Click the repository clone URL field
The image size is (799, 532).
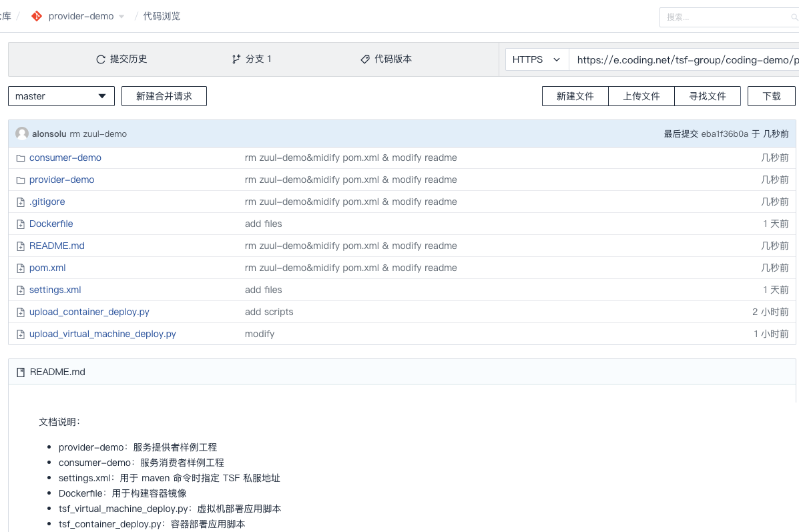684,59
